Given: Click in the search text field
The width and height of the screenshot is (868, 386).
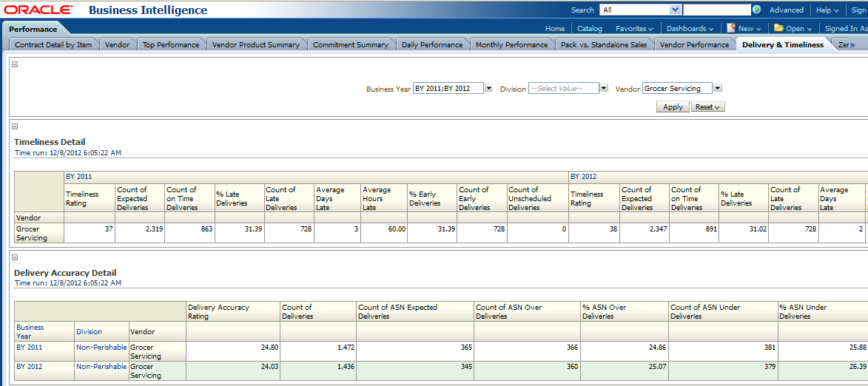Looking at the screenshot, I should 716,10.
